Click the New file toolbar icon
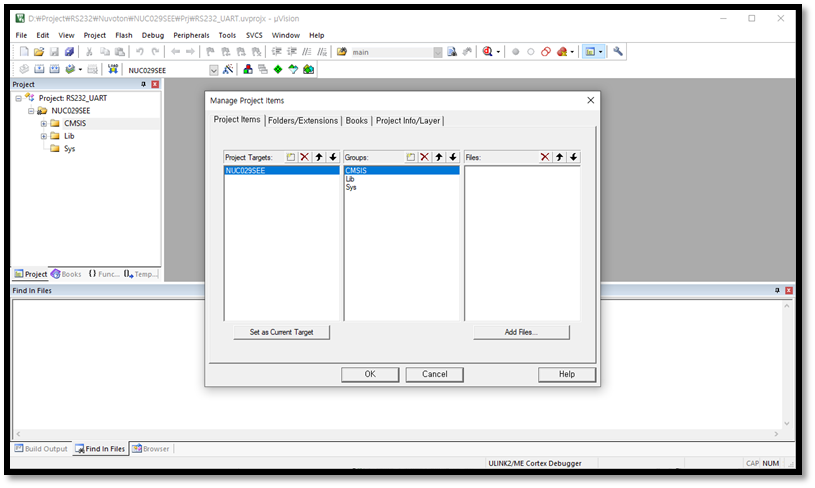The height and width of the screenshot is (488, 815). [x=24, y=51]
